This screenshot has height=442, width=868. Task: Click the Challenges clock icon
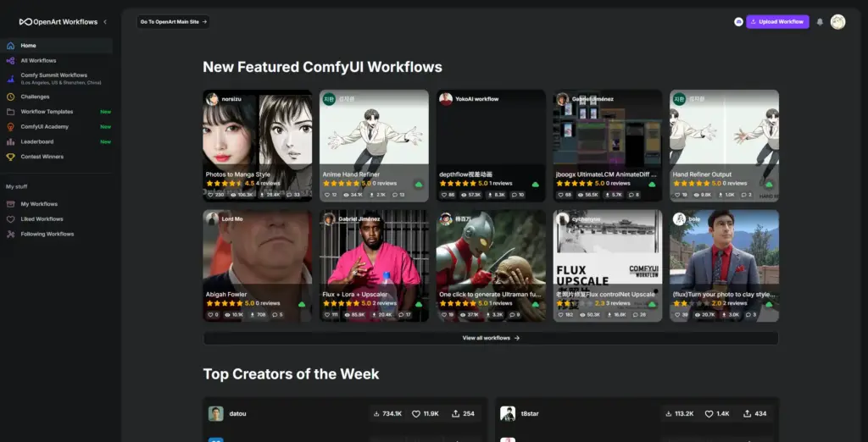pyautogui.click(x=10, y=97)
